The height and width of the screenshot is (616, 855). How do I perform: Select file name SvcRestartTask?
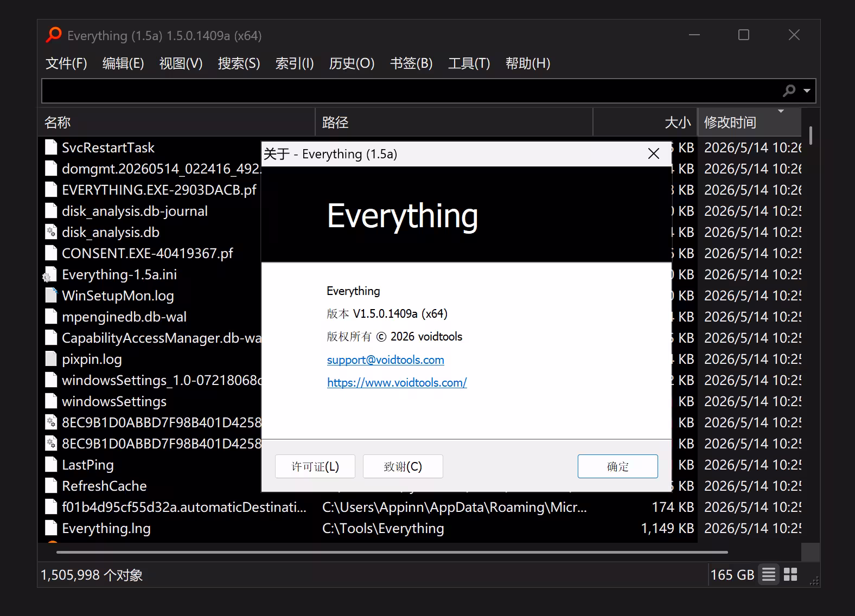click(x=108, y=147)
